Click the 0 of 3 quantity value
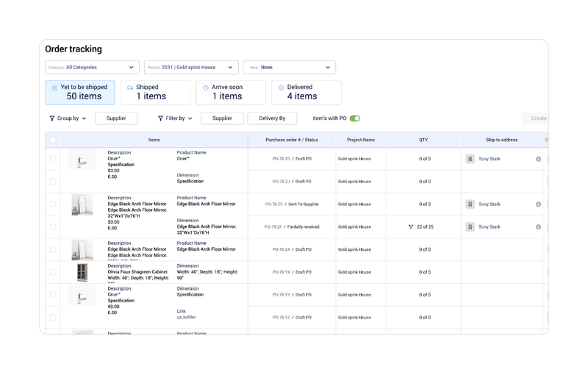 click(425, 204)
